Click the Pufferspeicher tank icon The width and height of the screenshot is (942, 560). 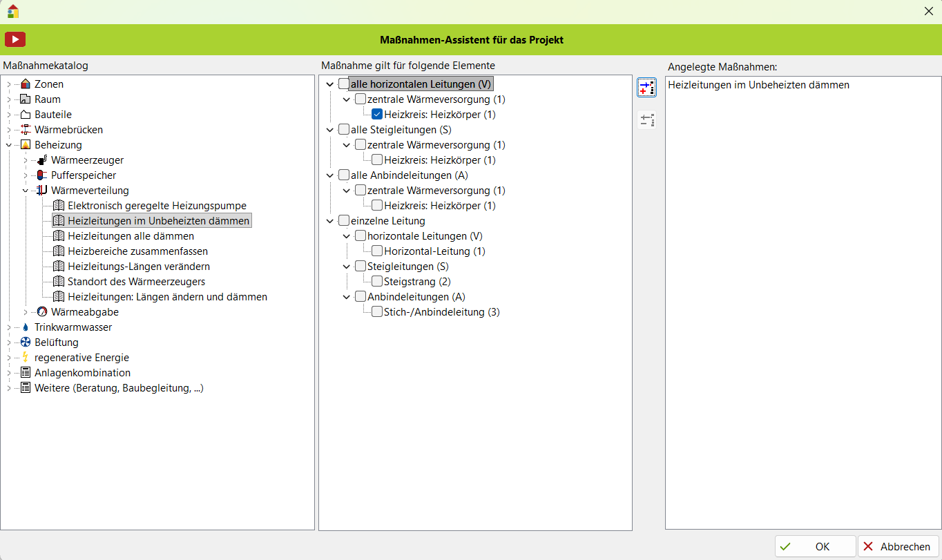pos(42,175)
